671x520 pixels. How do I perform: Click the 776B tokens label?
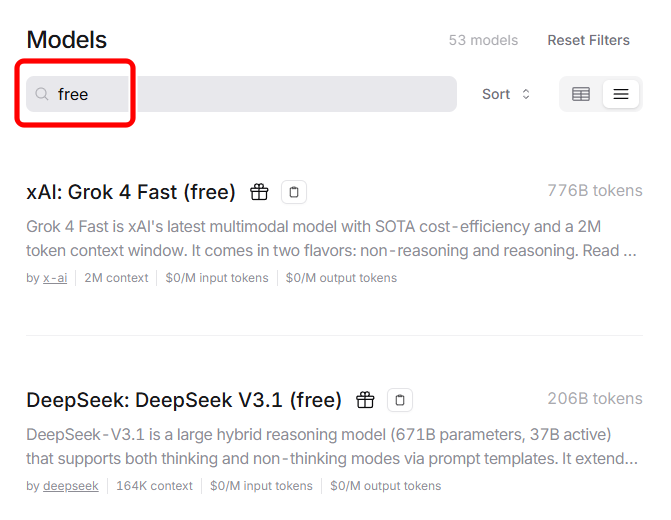[x=594, y=190]
